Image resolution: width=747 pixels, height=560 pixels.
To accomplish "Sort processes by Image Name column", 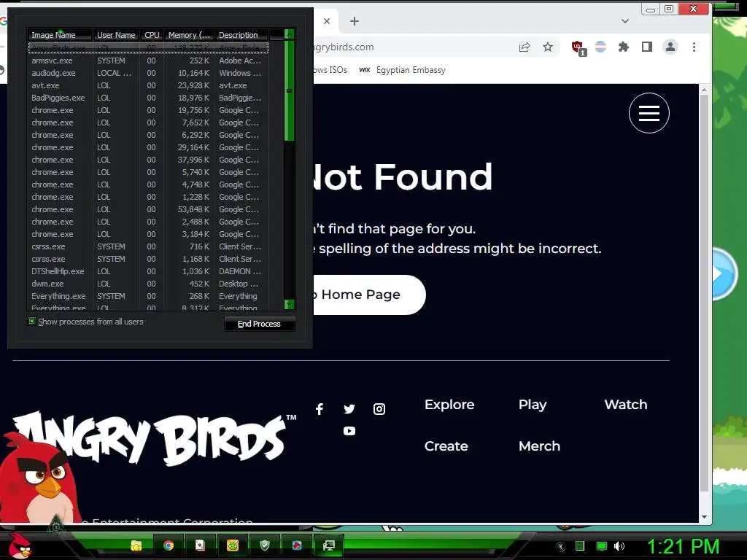I will pos(60,35).
